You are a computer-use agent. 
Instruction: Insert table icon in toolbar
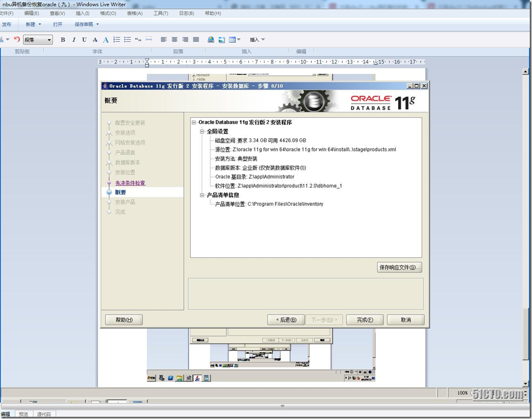tap(232, 40)
